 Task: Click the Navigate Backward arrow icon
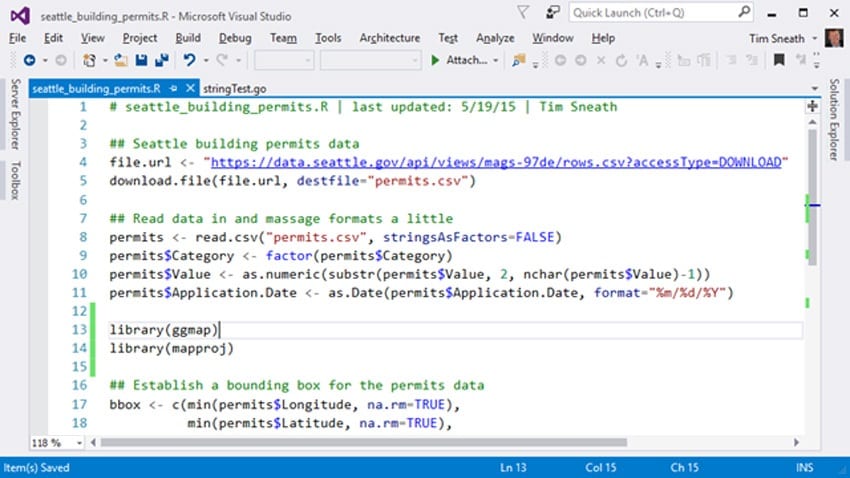pos(29,60)
